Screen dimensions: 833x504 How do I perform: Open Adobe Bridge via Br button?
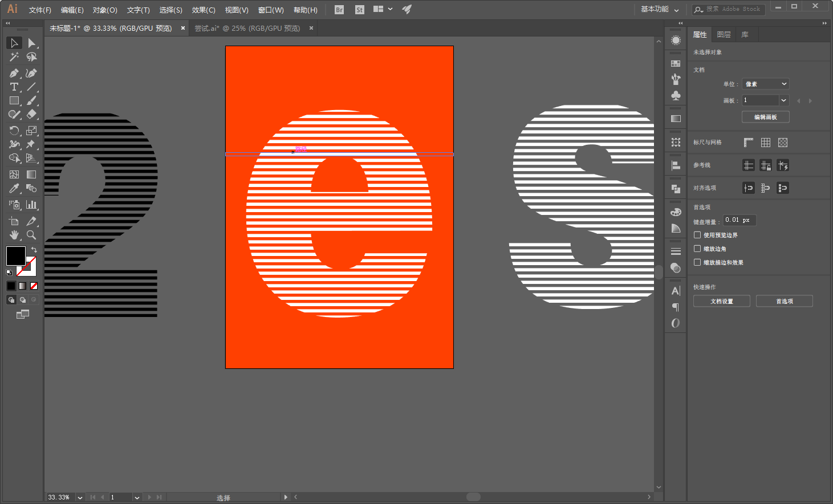click(339, 10)
